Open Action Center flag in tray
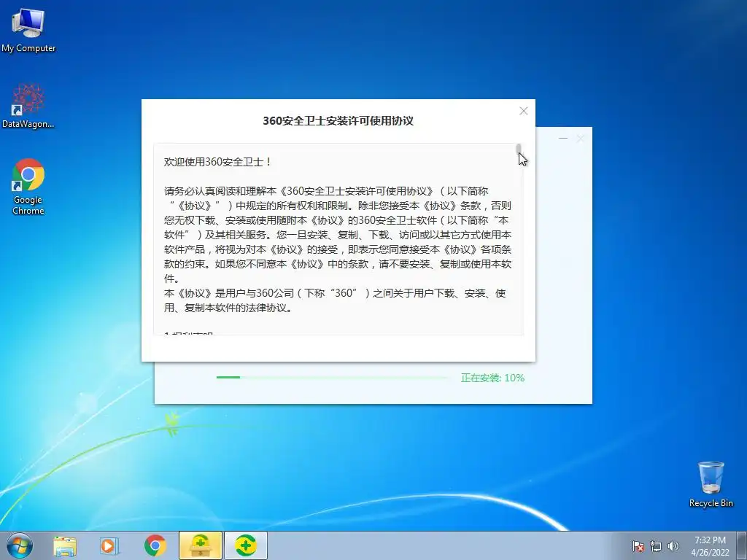 pos(638,546)
